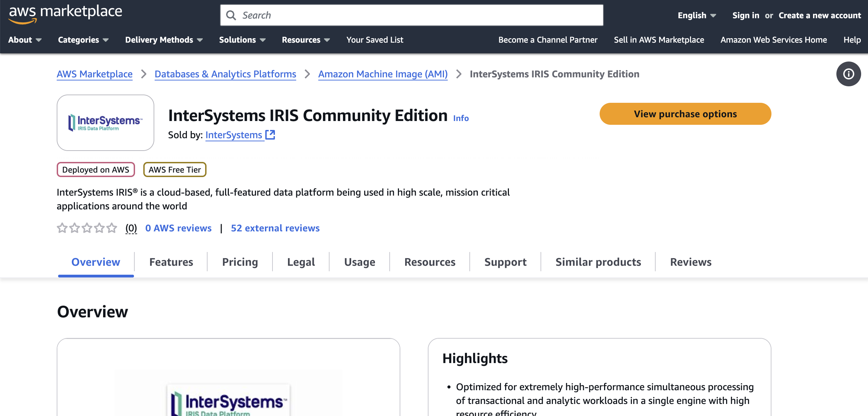Click the AWS Marketplace logo
868x416 pixels.
coord(65,13)
